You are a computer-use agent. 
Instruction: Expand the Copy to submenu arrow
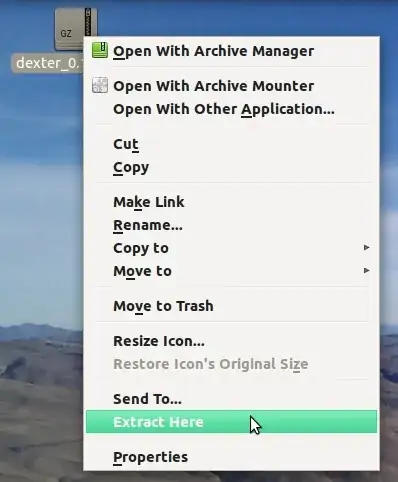pos(366,248)
